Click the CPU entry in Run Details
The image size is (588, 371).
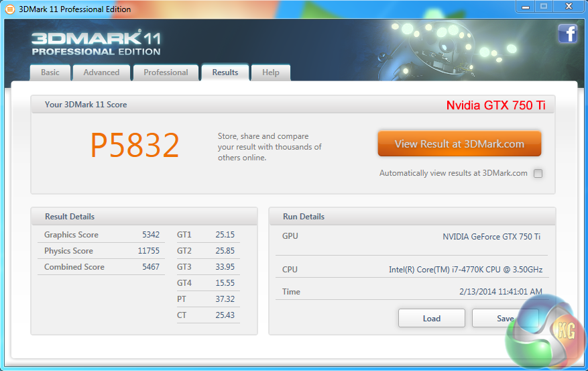pos(465,270)
